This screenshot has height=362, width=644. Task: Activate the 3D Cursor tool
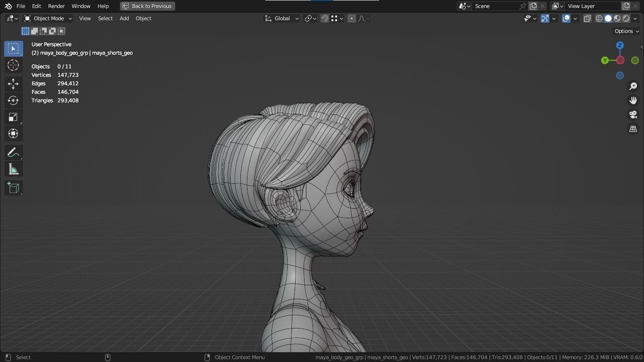[x=13, y=65]
